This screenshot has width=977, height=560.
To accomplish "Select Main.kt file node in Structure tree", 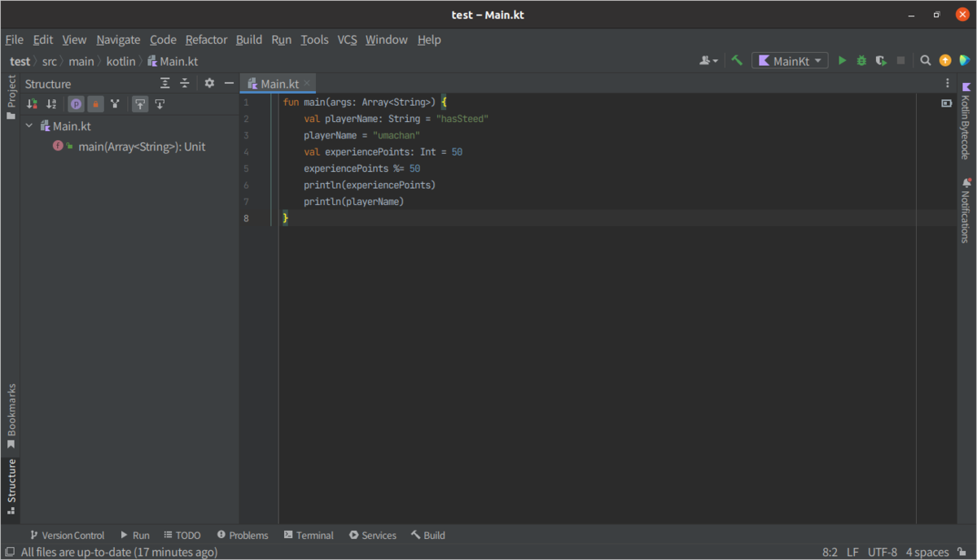I will 72,126.
